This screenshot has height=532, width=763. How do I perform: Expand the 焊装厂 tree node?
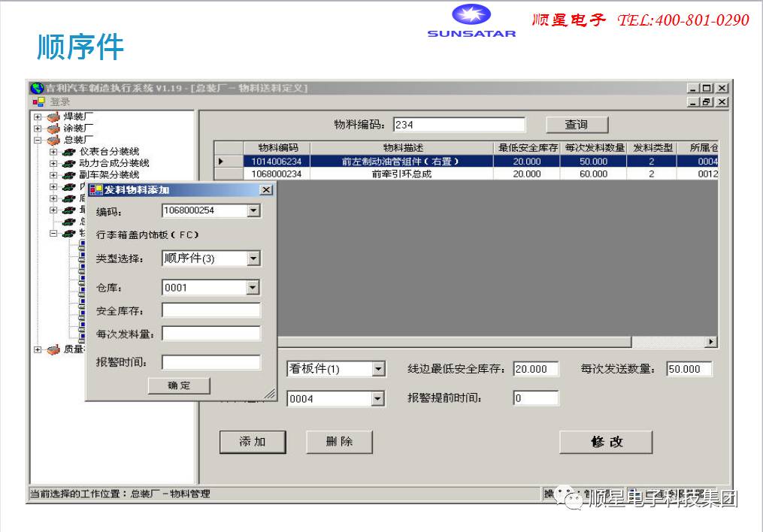tap(38, 116)
